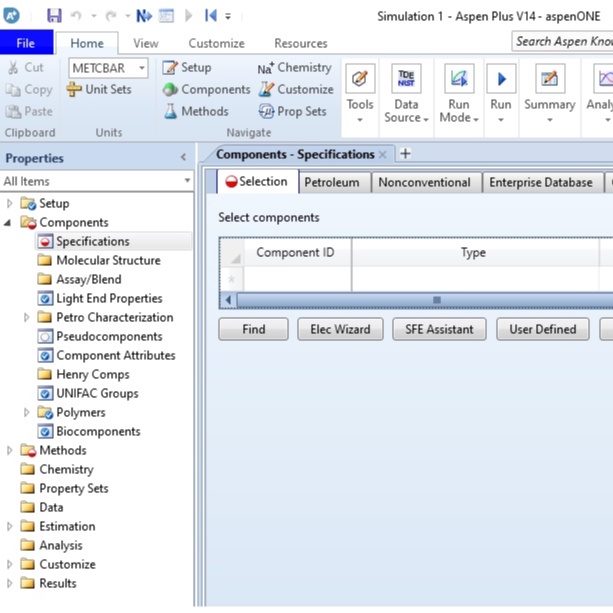
Task: Open the METCBAR units dropdown
Action: (x=142, y=68)
